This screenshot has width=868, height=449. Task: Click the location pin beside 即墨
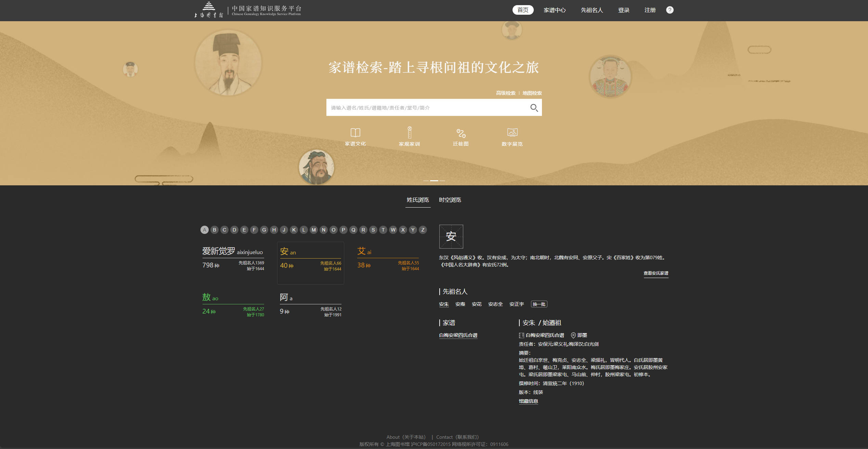(573, 335)
